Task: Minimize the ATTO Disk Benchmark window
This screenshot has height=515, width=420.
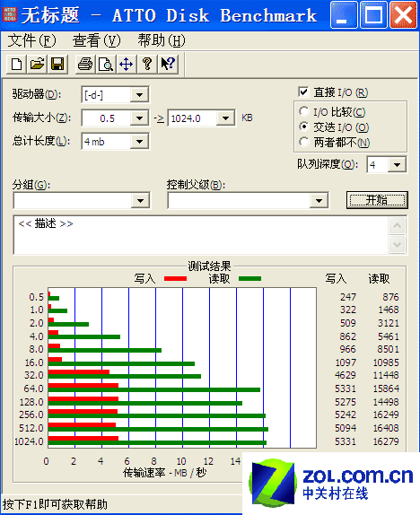Action: 344,14
